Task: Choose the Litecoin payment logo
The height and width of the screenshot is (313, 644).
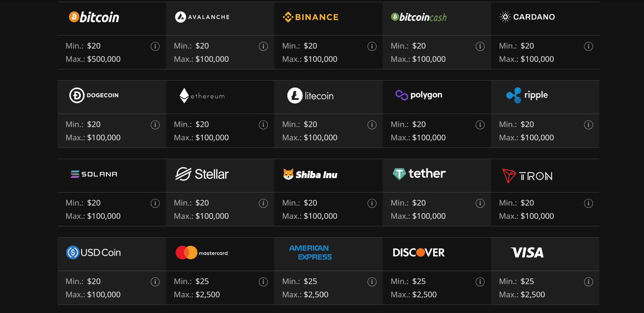Action: coord(310,96)
